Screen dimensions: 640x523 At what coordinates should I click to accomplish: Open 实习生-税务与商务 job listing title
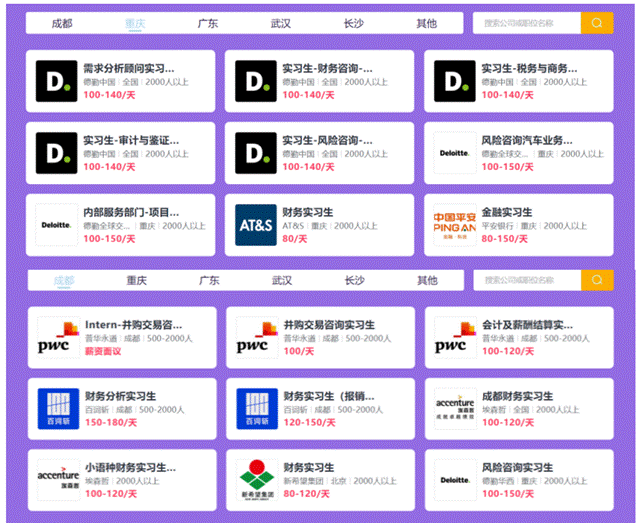pos(528,68)
